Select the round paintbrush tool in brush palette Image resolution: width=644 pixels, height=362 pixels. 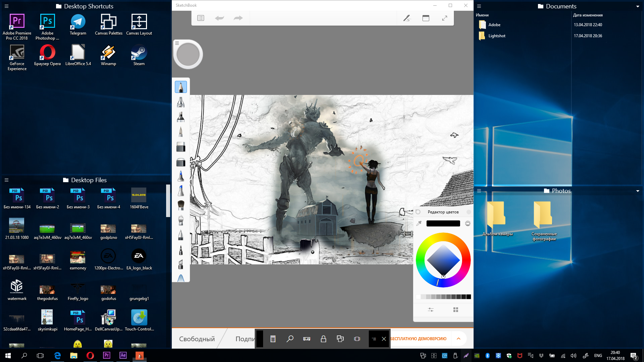click(x=181, y=205)
